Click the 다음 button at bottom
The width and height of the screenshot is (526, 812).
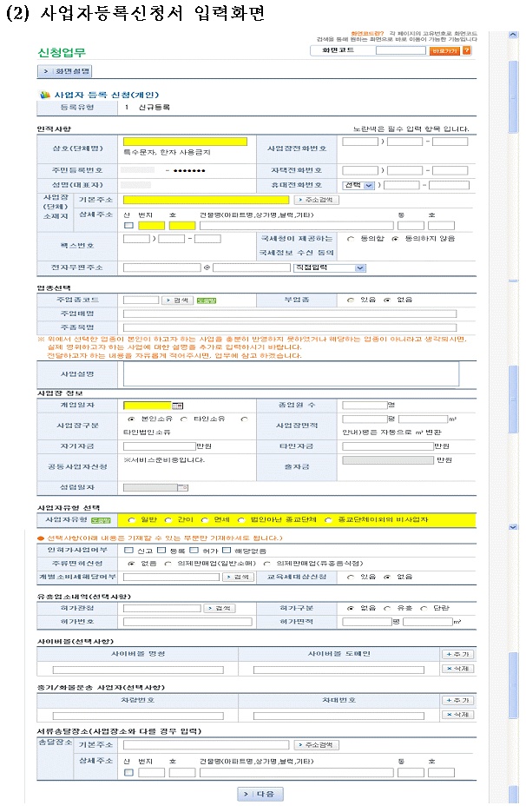coord(260,794)
